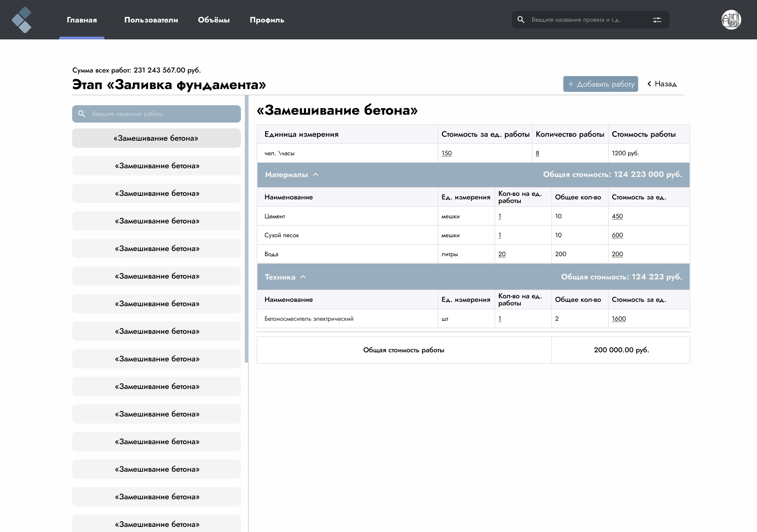Edit Вода quantity per unit 20
The image size is (757, 532).
(x=502, y=254)
